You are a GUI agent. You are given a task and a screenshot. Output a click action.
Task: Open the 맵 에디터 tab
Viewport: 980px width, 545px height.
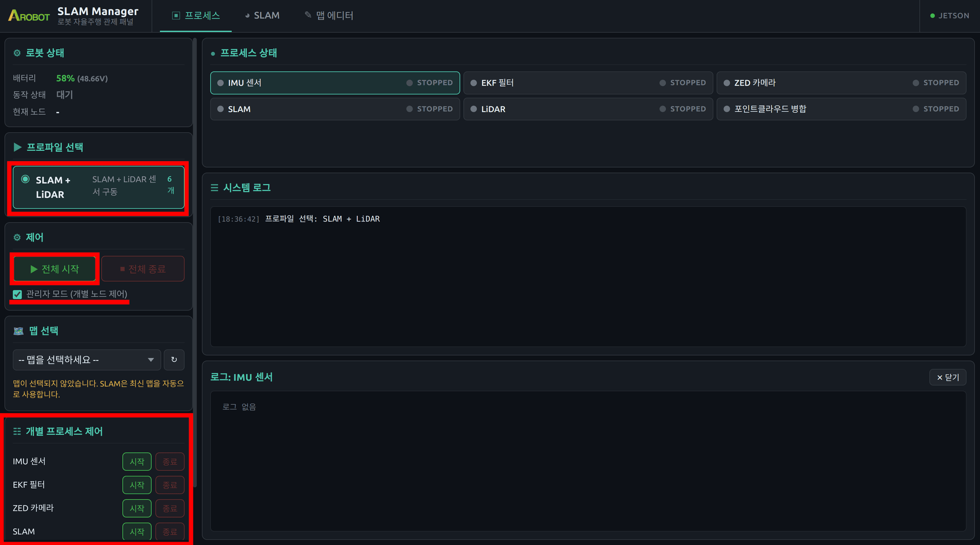pos(329,16)
